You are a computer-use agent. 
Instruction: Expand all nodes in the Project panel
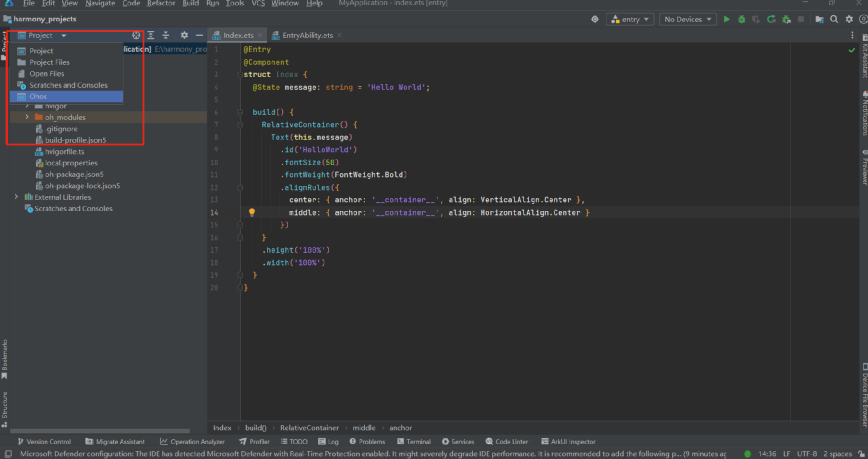click(151, 35)
